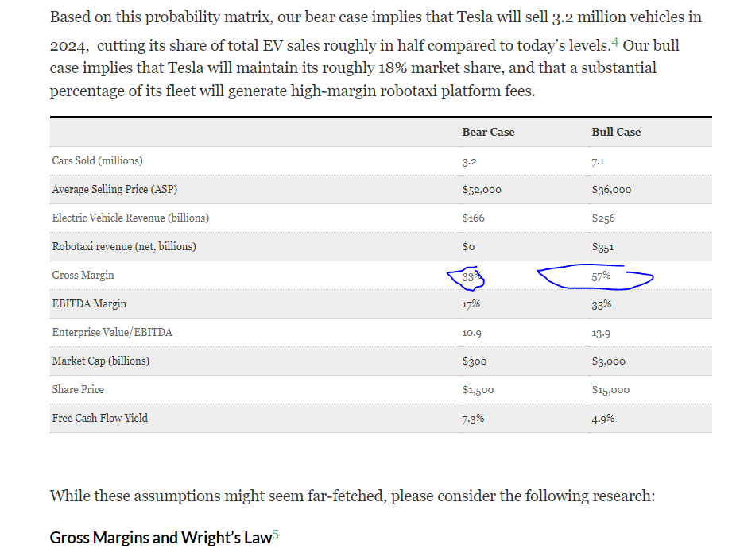Click the "Average Selling Price (ASP)" label
Image resolution: width=740 pixels, height=560 pixels.
point(114,189)
